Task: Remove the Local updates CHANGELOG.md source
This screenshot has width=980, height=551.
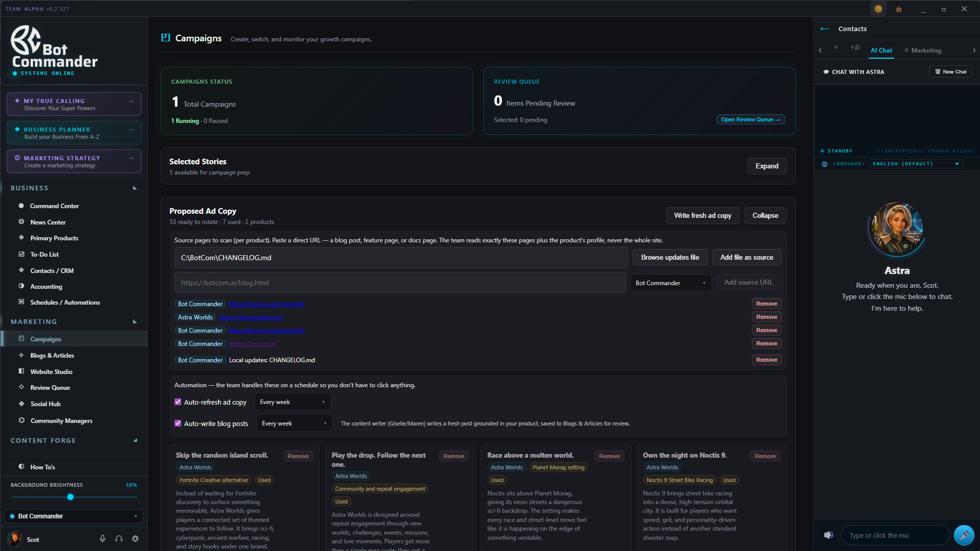Action: 767,360
